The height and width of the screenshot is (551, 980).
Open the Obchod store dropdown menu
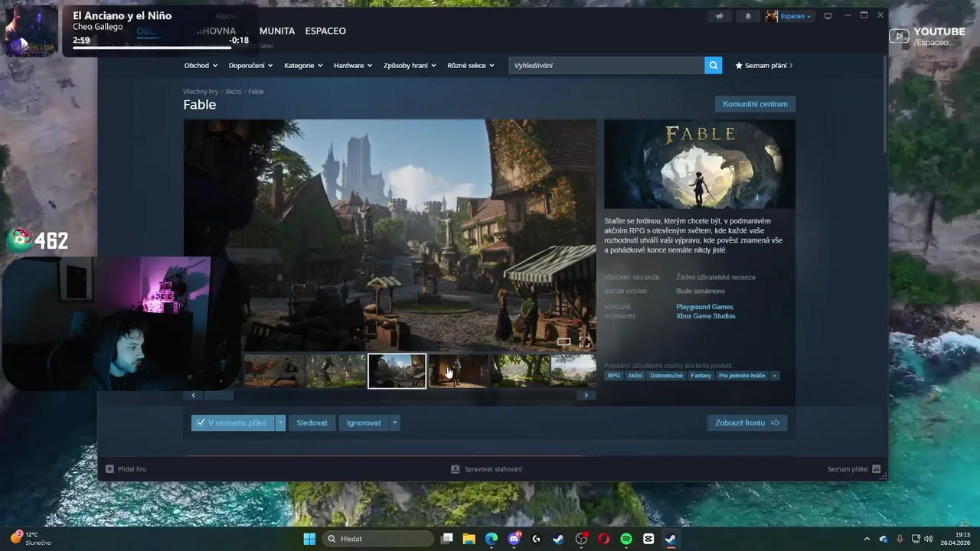point(201,66)
